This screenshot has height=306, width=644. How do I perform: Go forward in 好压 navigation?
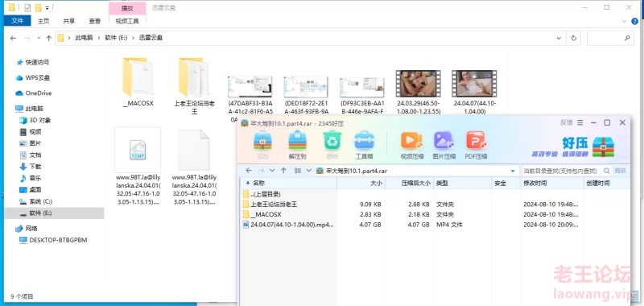pos(261,171)
